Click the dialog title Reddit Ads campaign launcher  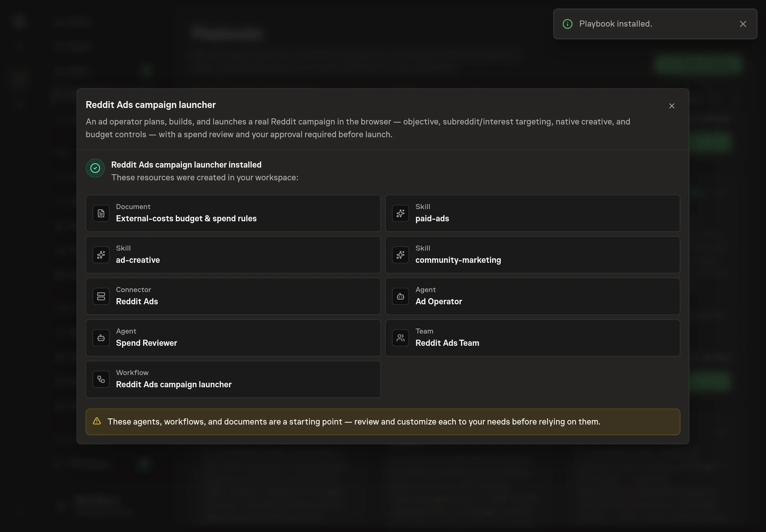151,105
